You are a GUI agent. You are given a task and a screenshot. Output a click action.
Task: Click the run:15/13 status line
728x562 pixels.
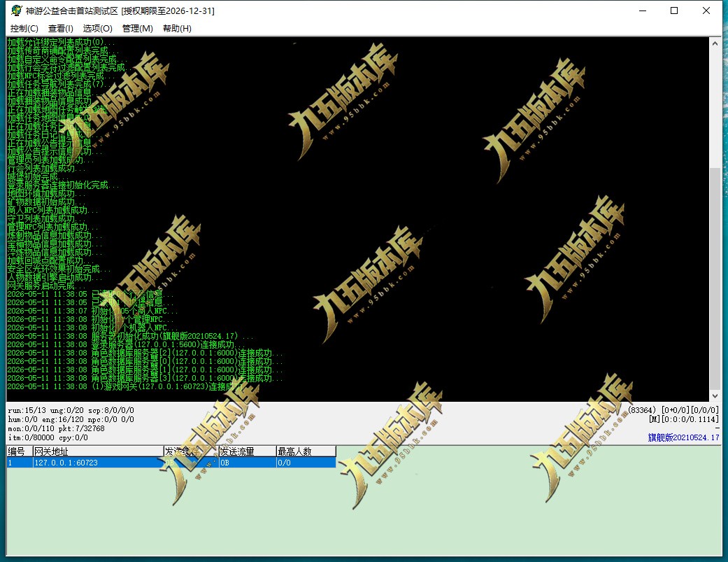[71, 411]
